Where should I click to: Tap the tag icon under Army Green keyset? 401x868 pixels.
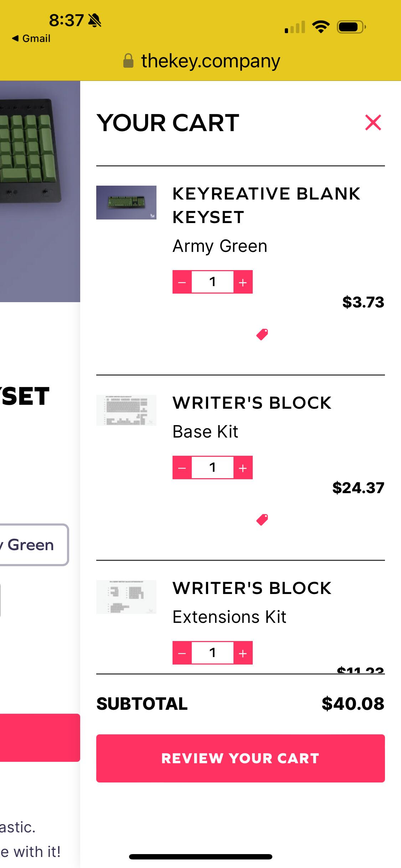pyautogui.click(x=262, y=335)
